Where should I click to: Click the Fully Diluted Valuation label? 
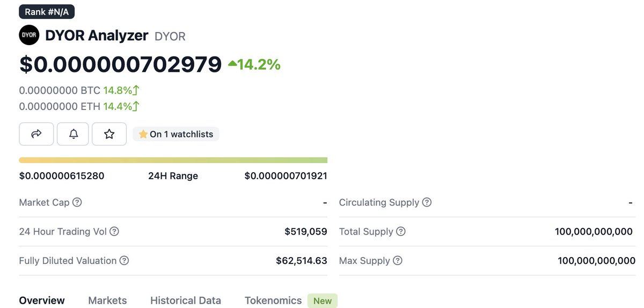(68, 260)
